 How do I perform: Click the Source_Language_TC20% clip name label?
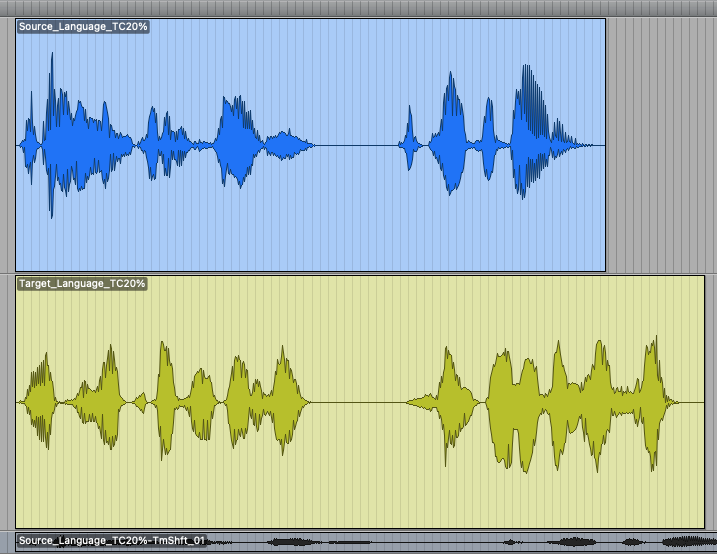coord(83,27)
